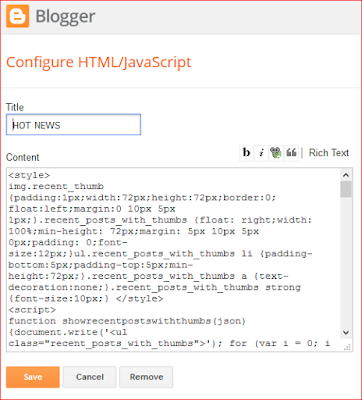Click the 'img.recent_thumb' code line
The image size is (362, 400).
(56, 186)
